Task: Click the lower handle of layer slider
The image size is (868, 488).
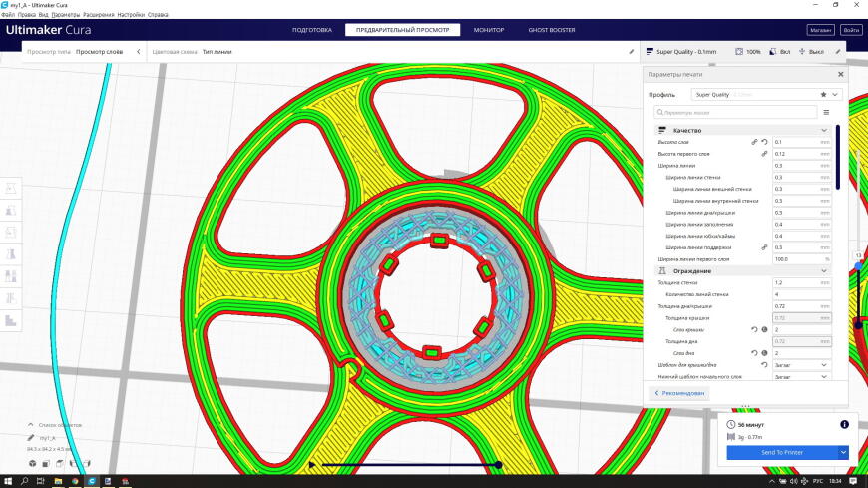Action: [858, 325]
